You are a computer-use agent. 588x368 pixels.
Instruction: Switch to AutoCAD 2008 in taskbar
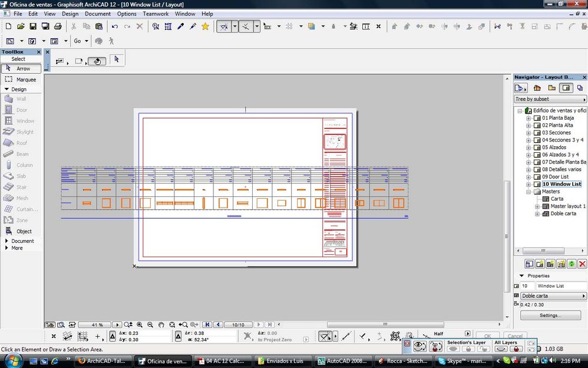click(x=342, y=361)
